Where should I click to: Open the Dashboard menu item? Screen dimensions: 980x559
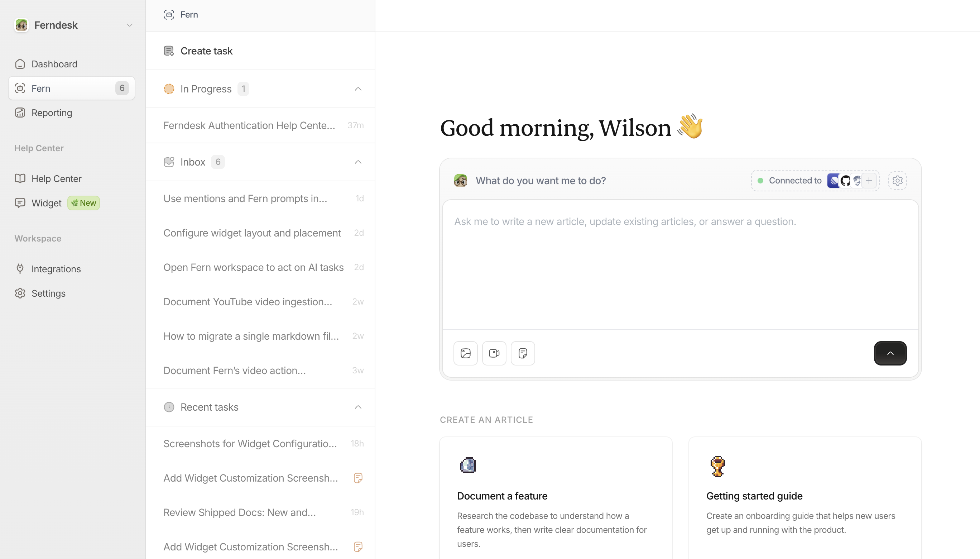click(54, 64)
